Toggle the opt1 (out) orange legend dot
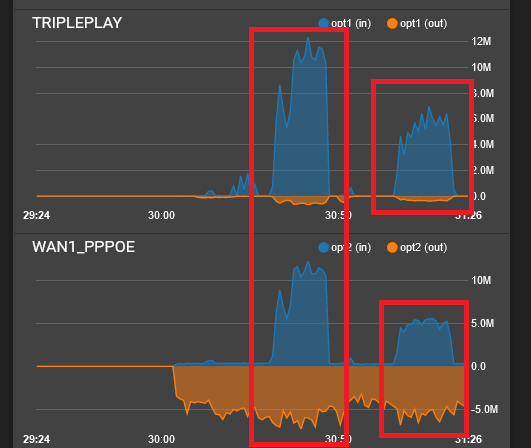531x448 pixels. [x=392, y=23]
